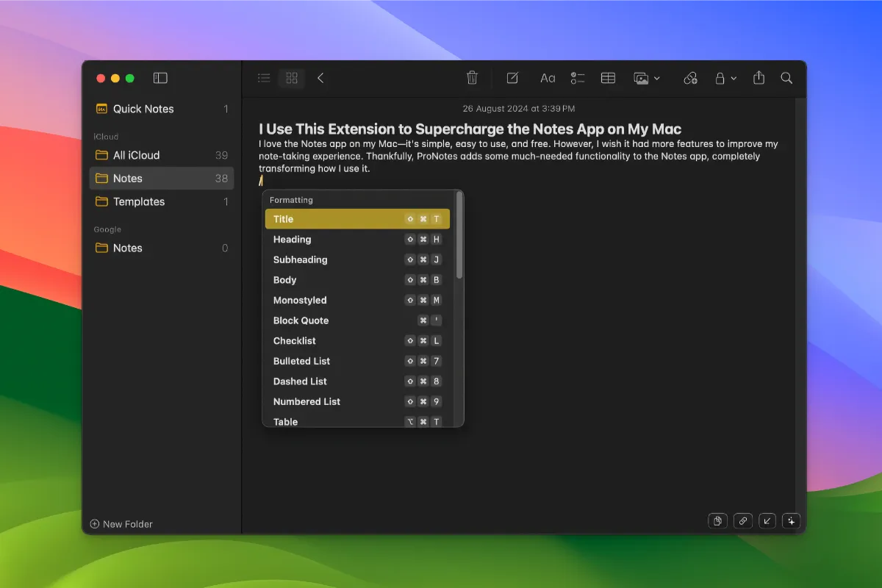Image resolution: width=882 pixels, height=588 pixels.
Task: Insert a table using the toolbar icon
Action: tap(608, 78)
